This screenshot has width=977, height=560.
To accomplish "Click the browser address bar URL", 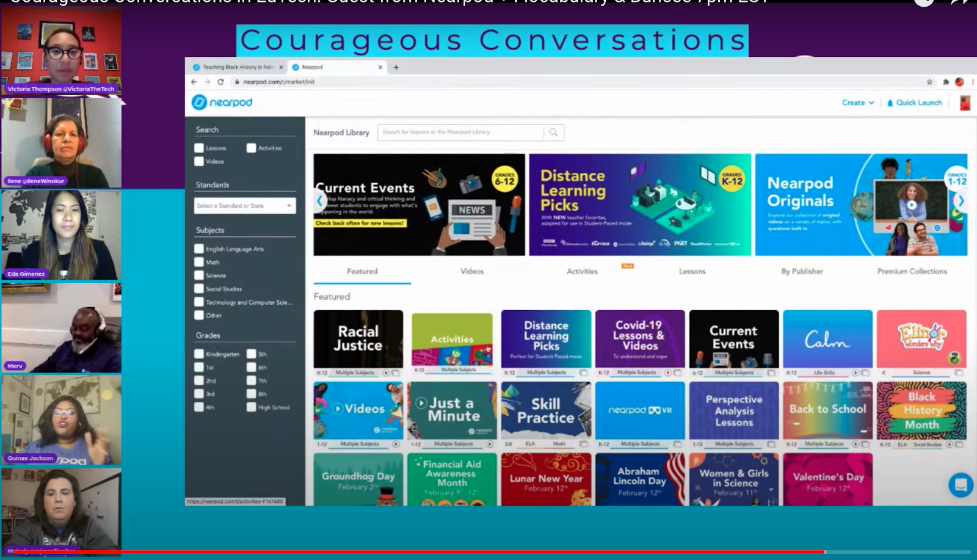I will click(278, 82).
